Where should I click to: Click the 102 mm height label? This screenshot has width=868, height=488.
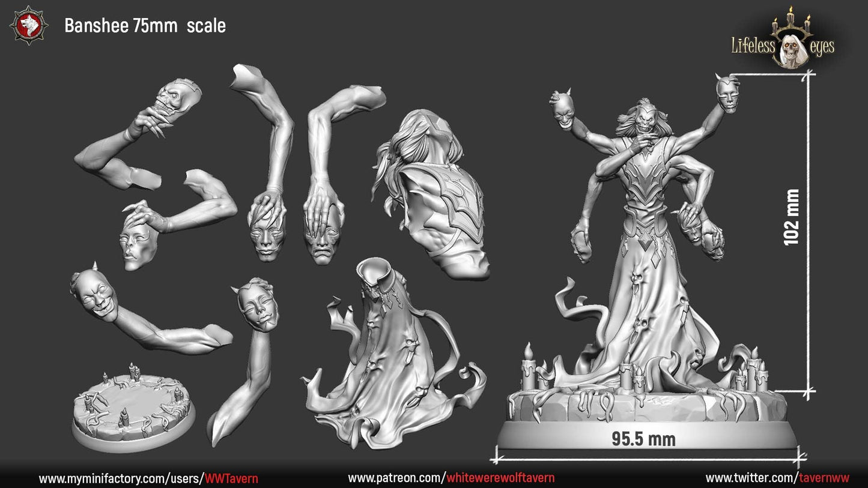coord(791,217)
